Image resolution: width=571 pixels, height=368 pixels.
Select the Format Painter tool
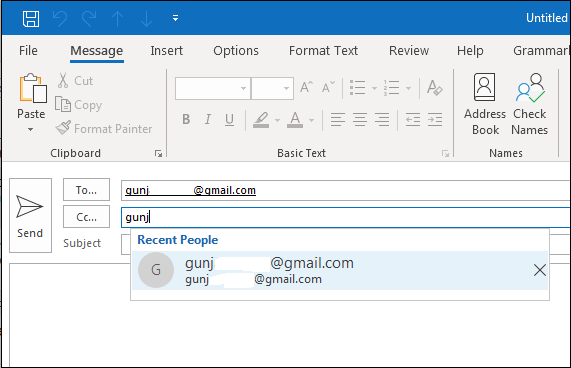[104, 128]
